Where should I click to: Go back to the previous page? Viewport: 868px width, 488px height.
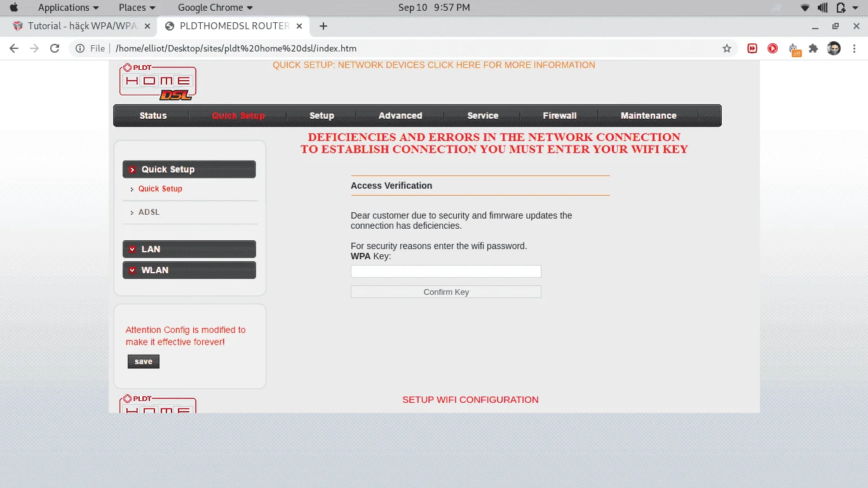tap(14, 48)
